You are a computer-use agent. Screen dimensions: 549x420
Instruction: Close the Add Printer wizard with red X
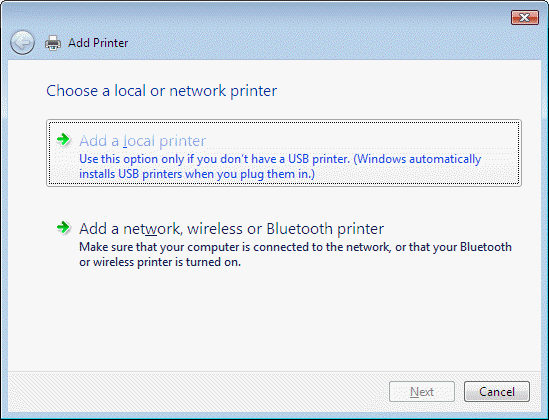(x=524, y=18)
